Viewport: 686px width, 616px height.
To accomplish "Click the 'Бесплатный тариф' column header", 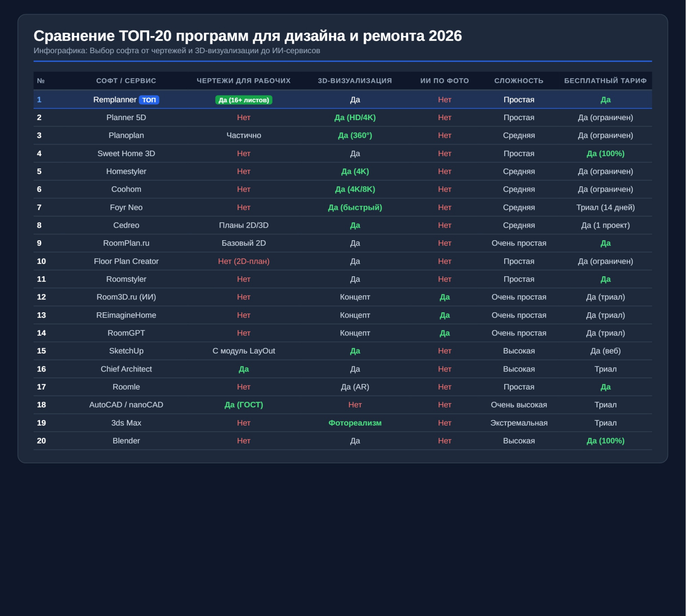I will pos(605,81).
